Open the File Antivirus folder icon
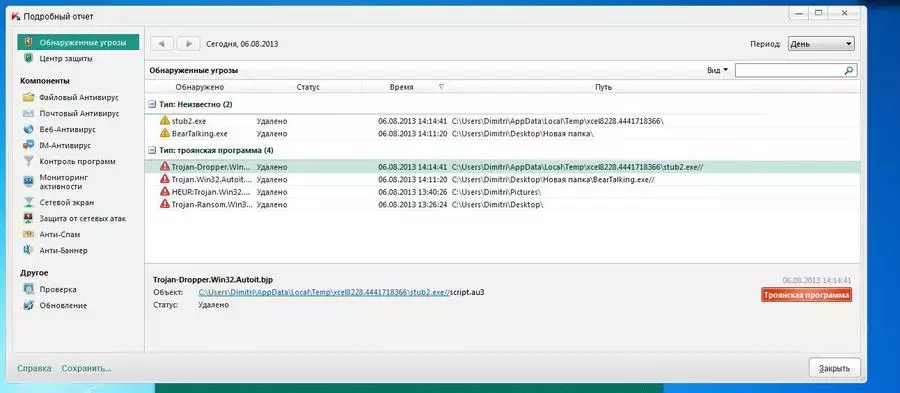 (x=29, y=98)
